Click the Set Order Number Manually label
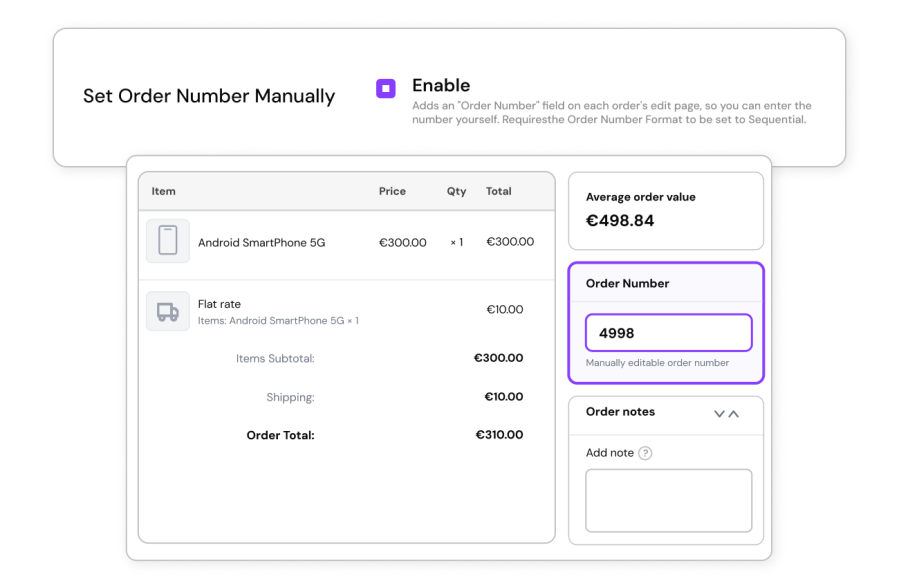This screenshot has width=899, height=588. click(x=209, y=96)
